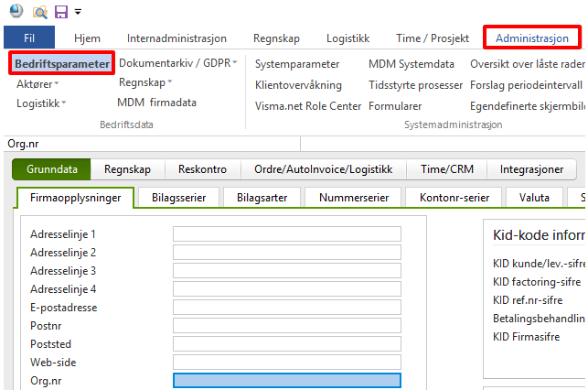588x390 pixels.
Task: Open Klientovervåkning
Action: point(298,85)
